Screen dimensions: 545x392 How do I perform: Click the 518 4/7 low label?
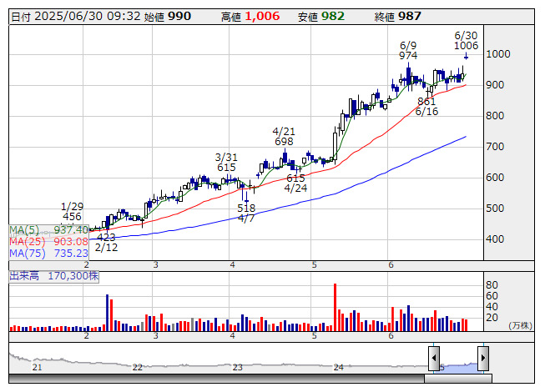point(246,214)
